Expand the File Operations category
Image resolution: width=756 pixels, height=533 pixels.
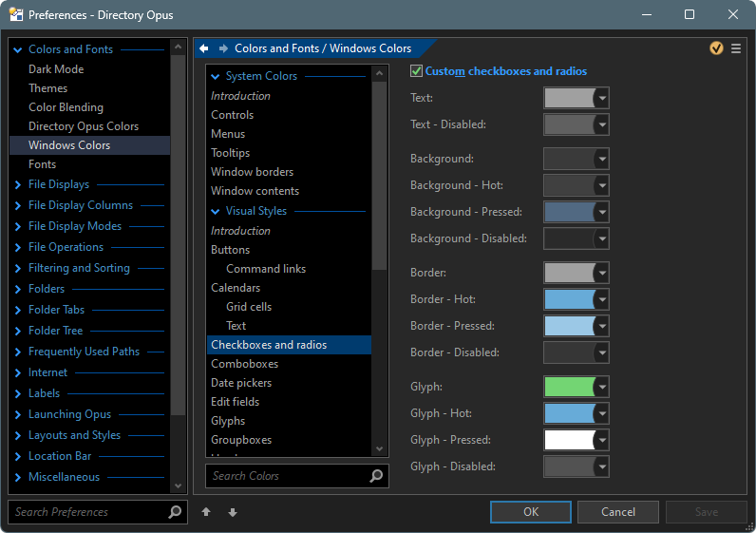tap(18, 247)
